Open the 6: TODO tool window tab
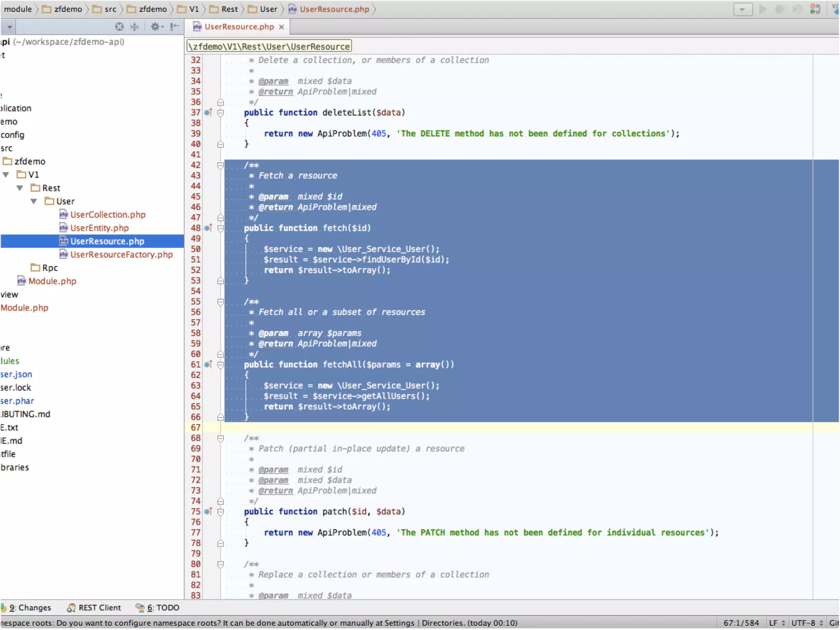This screenshot has height=630, width=840. [163, 607]
